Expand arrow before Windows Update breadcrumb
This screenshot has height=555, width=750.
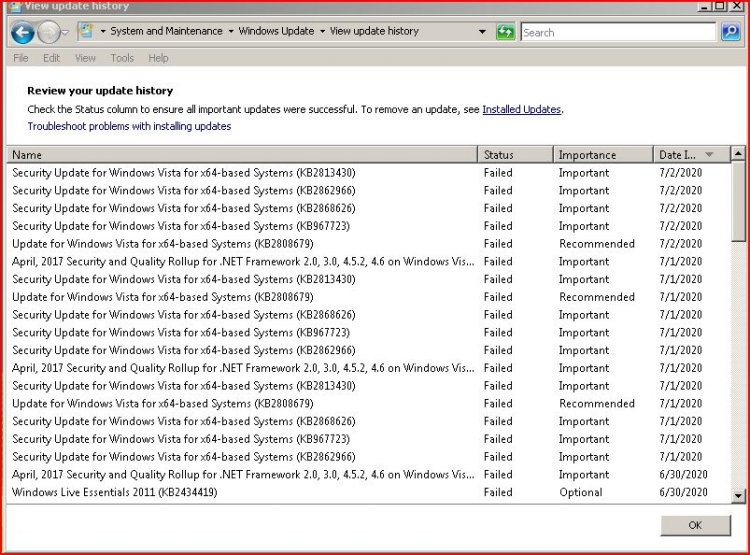231,32
